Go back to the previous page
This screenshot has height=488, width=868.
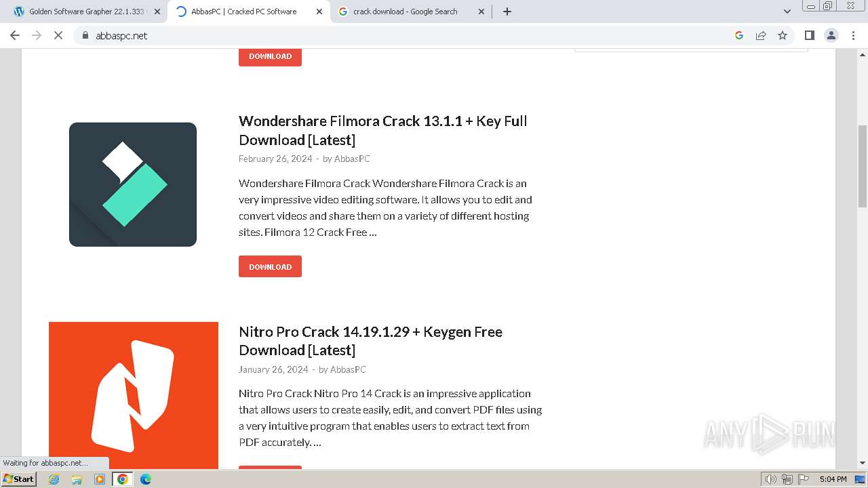click(x=15, y=35)
